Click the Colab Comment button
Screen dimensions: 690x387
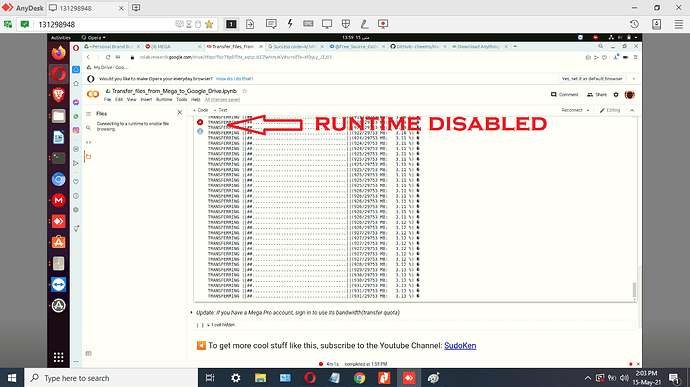(x=565, y=95)
